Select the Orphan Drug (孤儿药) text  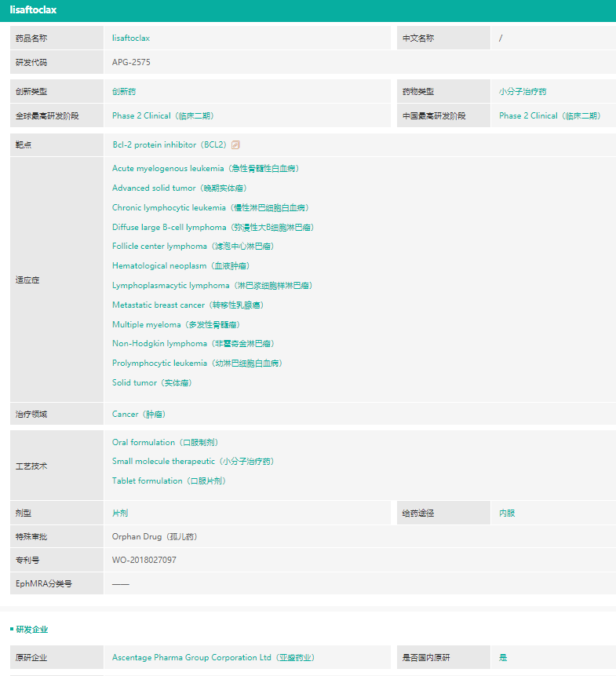pos(155,537)
